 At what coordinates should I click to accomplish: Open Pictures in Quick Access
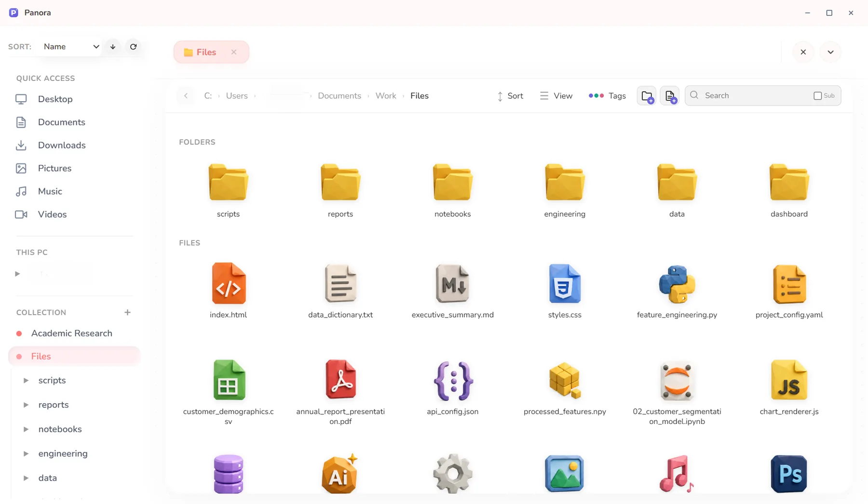[x=54, y=168]
